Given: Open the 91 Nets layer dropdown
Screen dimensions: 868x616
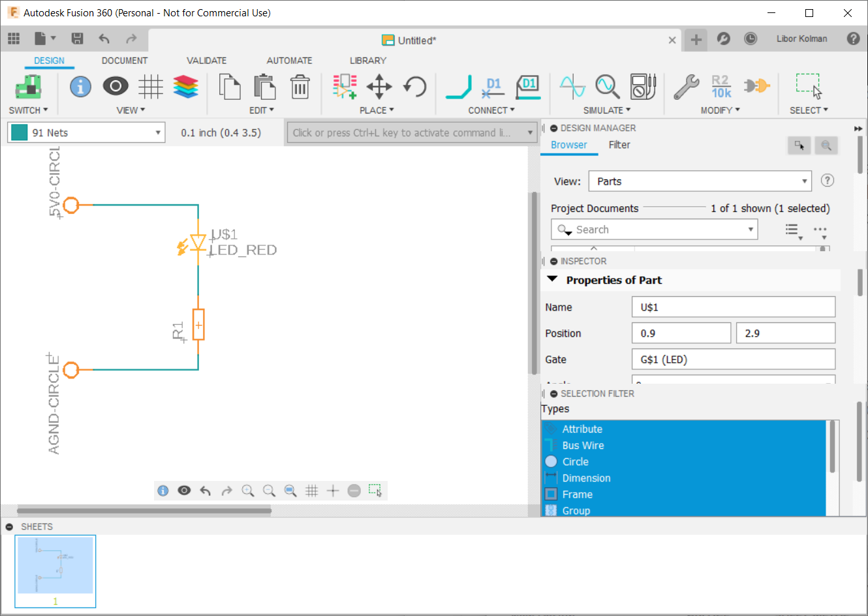Looking at the screenshot, I should pyautogui.click(x=85, y=132).
